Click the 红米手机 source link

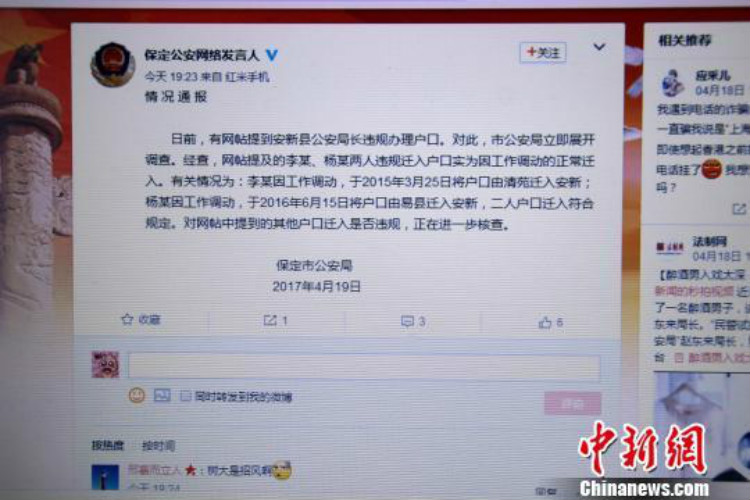coord(247,77)
